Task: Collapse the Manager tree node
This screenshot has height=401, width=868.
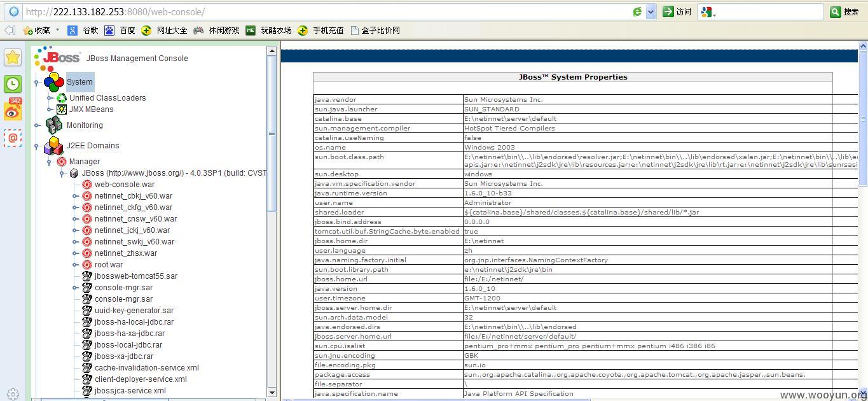Action: [50, 162]
